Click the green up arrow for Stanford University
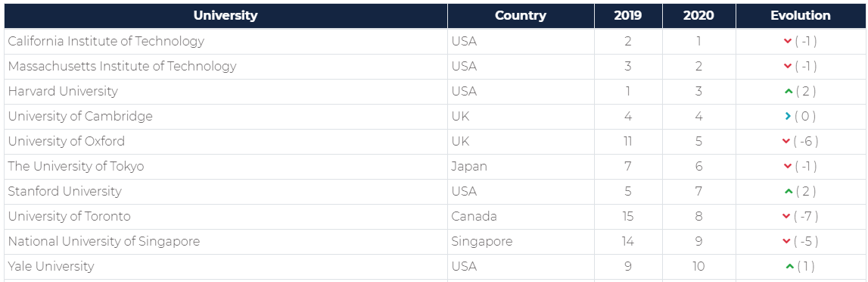Image resolution: width=868 pixels, height=282 pixels. pyautogui.click(x=789, y=192)
